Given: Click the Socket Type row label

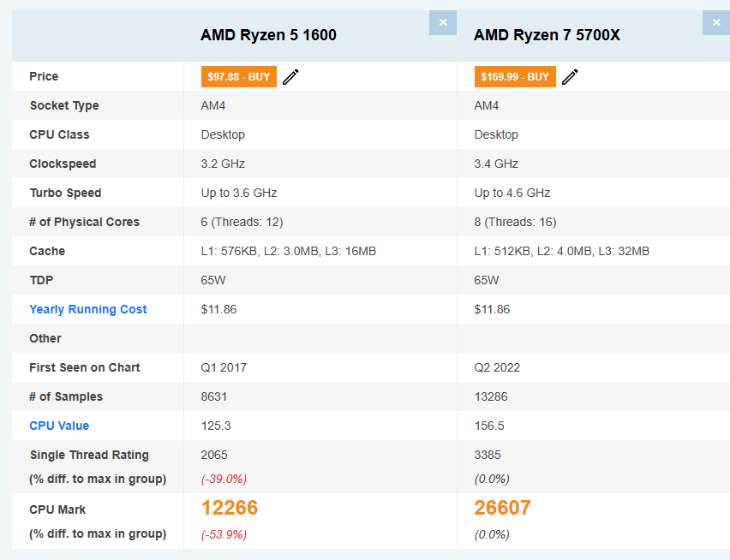Looking at the screenshot, I should point(64,105).
